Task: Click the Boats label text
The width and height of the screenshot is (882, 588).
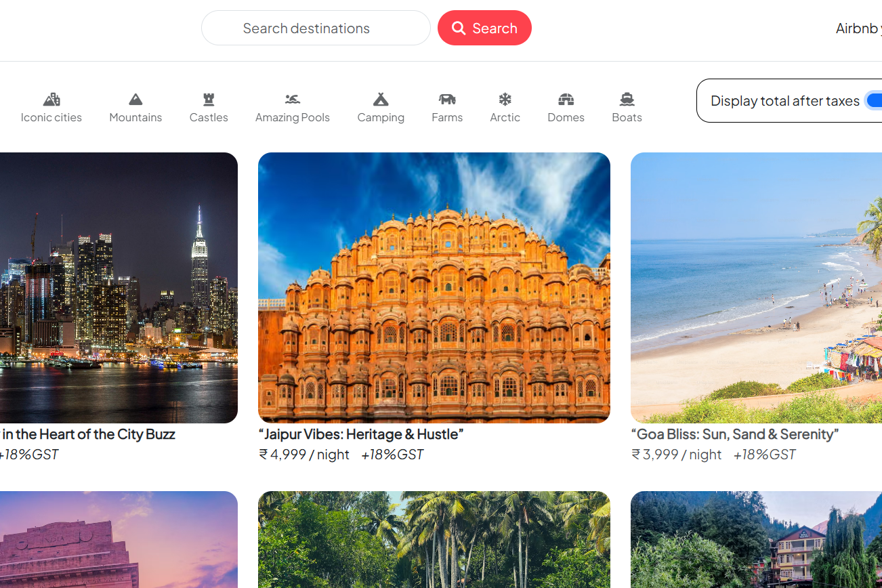Action: [x=627, y=117]
